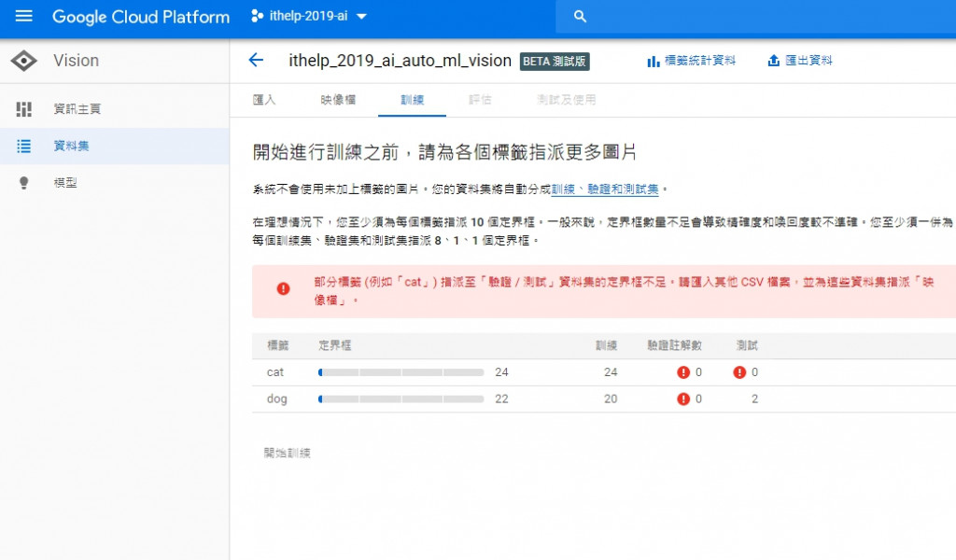Click the dog validation error icon

682,399
